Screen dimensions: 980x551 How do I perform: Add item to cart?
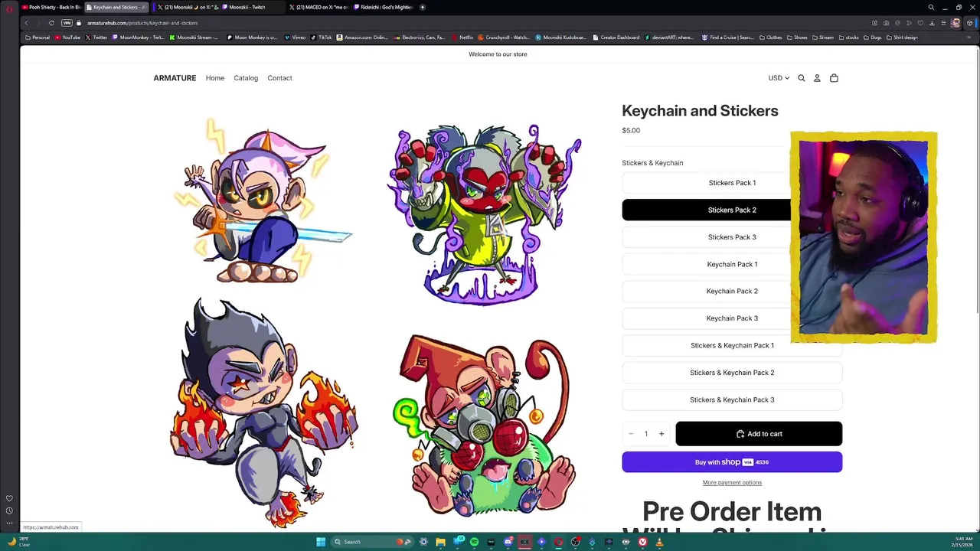759,434
